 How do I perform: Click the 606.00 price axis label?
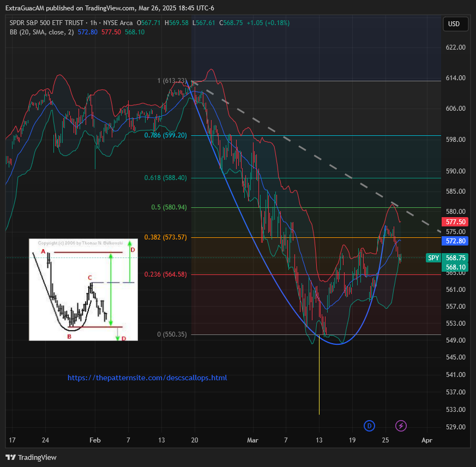click(x=455, y=109)
